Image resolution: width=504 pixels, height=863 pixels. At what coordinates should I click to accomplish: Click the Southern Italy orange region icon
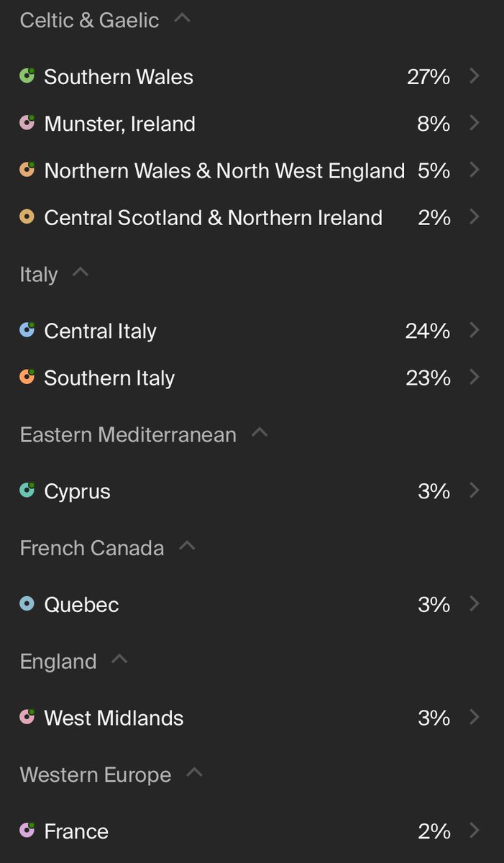pos(27,377)
